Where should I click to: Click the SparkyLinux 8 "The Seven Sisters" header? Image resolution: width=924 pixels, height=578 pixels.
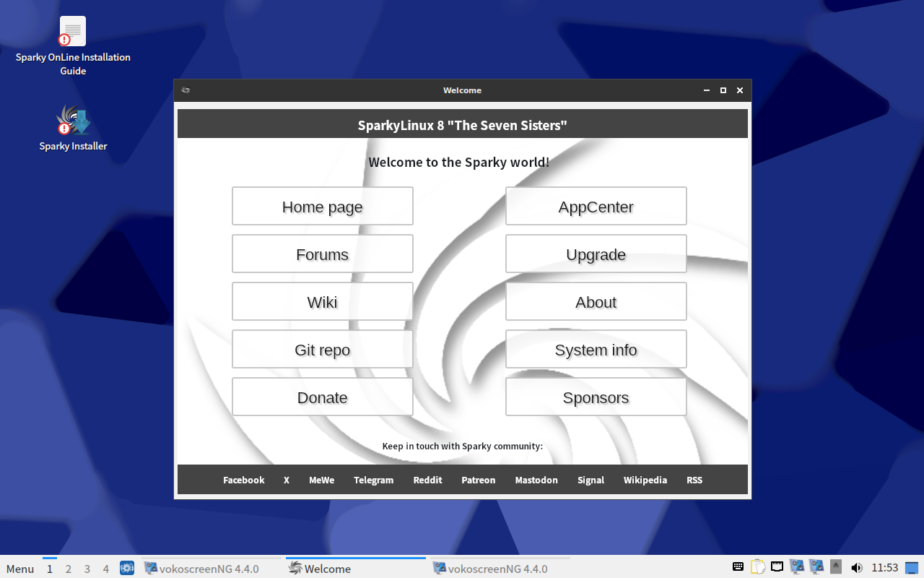463,125
